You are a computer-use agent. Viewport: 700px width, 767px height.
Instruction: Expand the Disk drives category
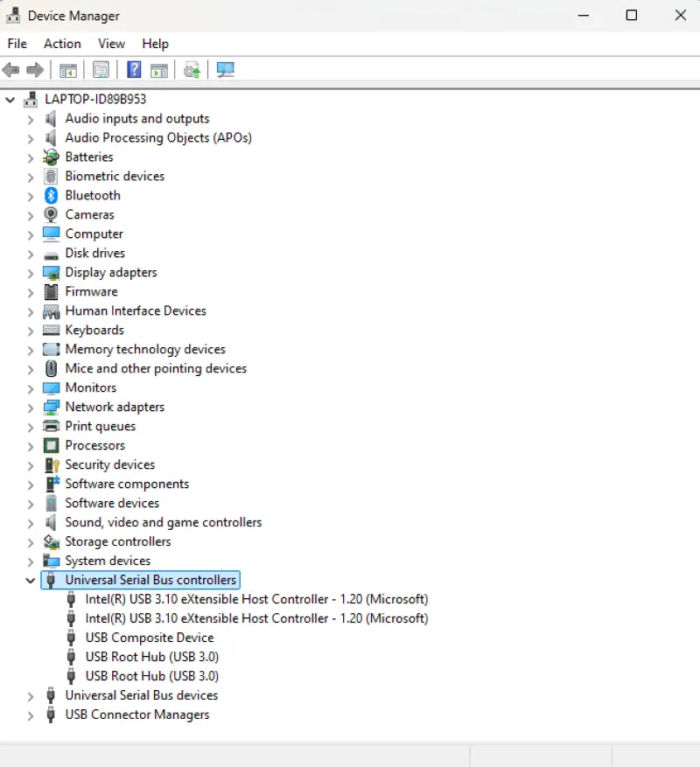point(29,253)
